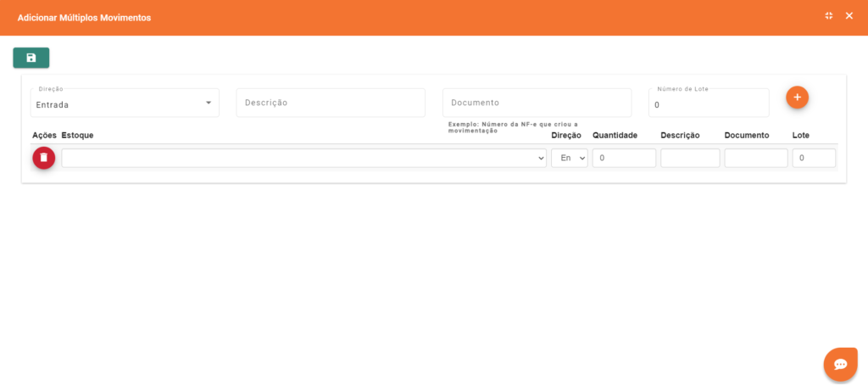
Task: Click the top Descrição text field
Action: point(331,103)
